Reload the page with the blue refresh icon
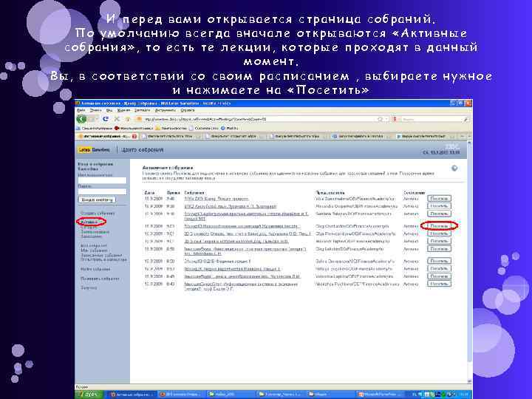This screenshot has width=532, height=399. pyautogui.click(x=106, y=119)
